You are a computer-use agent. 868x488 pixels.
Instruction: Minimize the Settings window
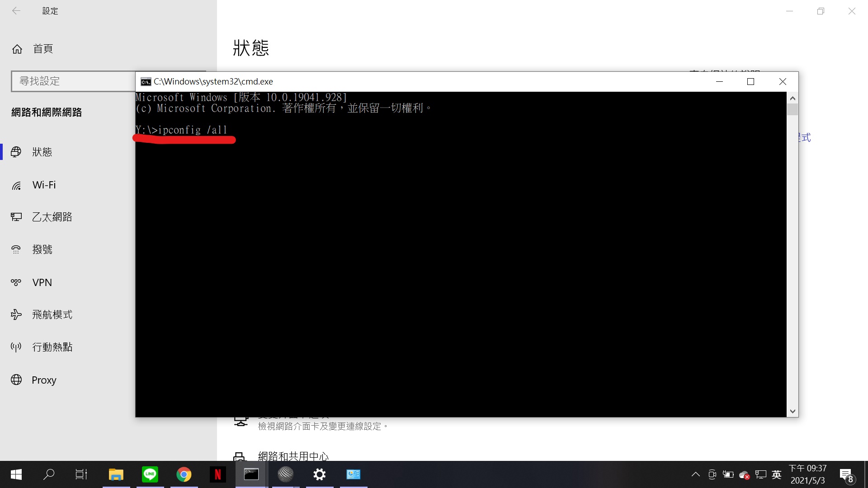pyautogui.click(x=789, y=11)
